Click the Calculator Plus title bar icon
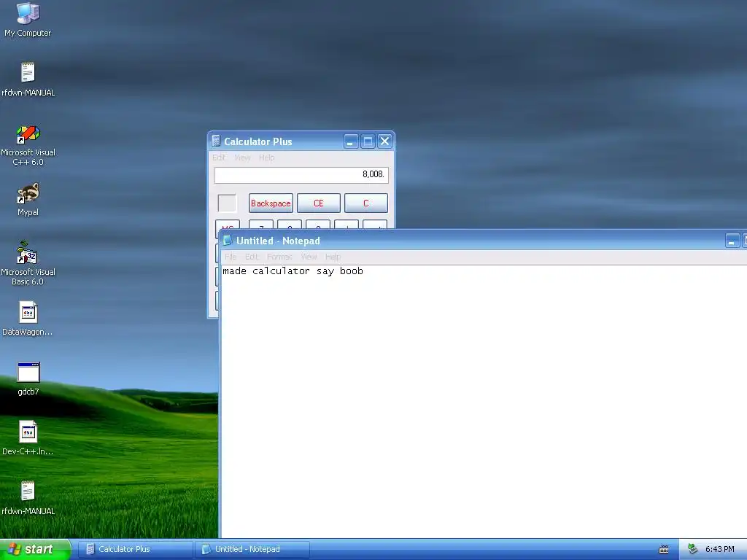The width and height of the screenshot is (747, 560). pos(216,141)
